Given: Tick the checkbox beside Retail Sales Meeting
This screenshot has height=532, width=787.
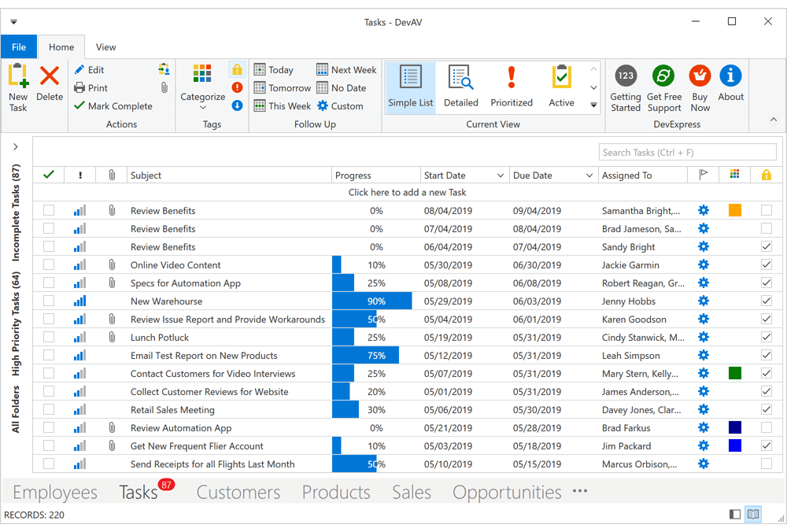Looking at the screenshot, I should click(49, 409).
